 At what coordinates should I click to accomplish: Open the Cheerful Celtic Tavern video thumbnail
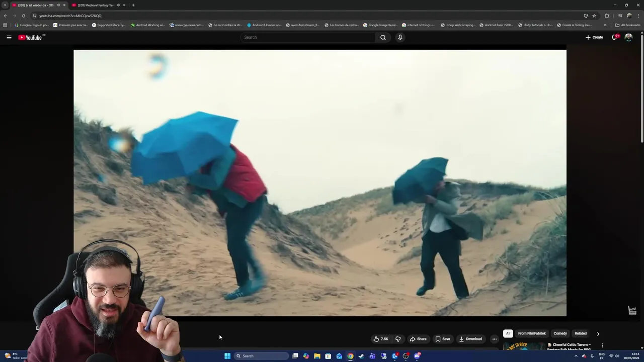pyautogui.click(x=523, y=346)
